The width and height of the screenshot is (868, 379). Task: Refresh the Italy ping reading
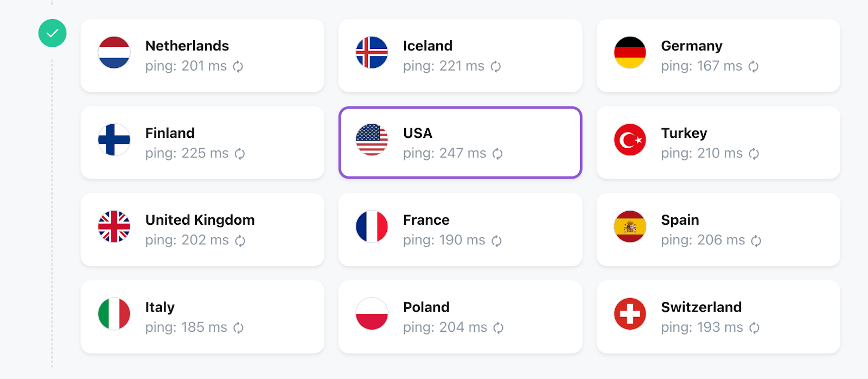click(x=239, y=327)
